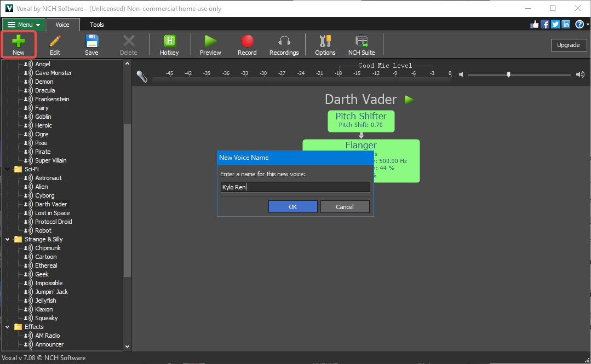The image size is (591, 364).
Task: Click the Pitch Shifter effect block
Action: [x=361, y=121]
